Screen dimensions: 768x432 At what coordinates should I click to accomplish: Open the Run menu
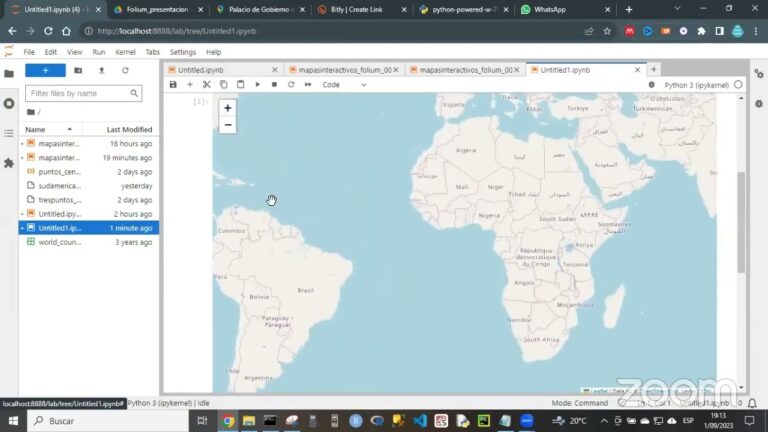(99, 52)
